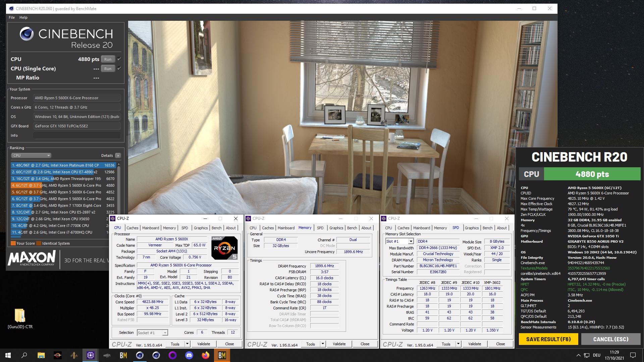Switch to second Cinebench taskbar icon
Viewport: 644px width, 362px height.
click(156, 355)
